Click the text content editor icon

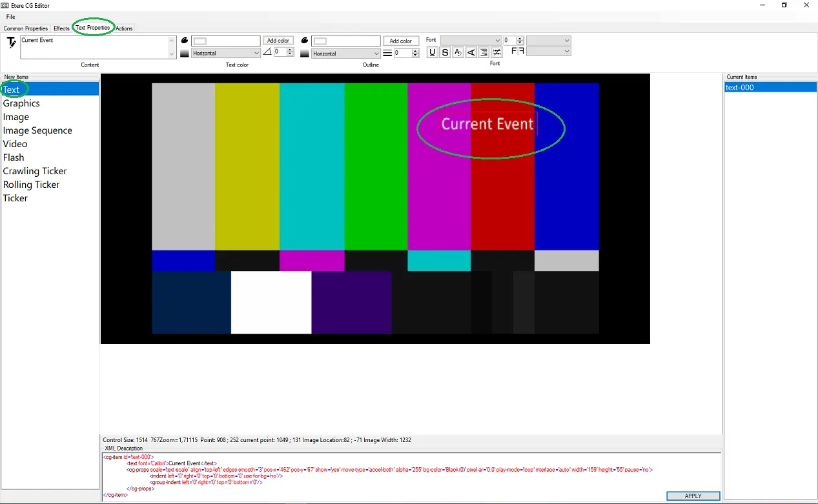coord(11,43)
